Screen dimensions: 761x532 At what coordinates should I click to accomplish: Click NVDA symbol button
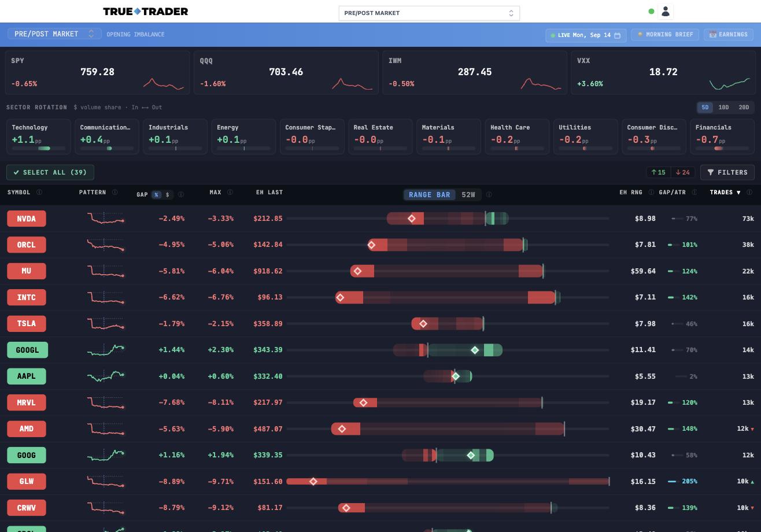(x=27, y=219)
